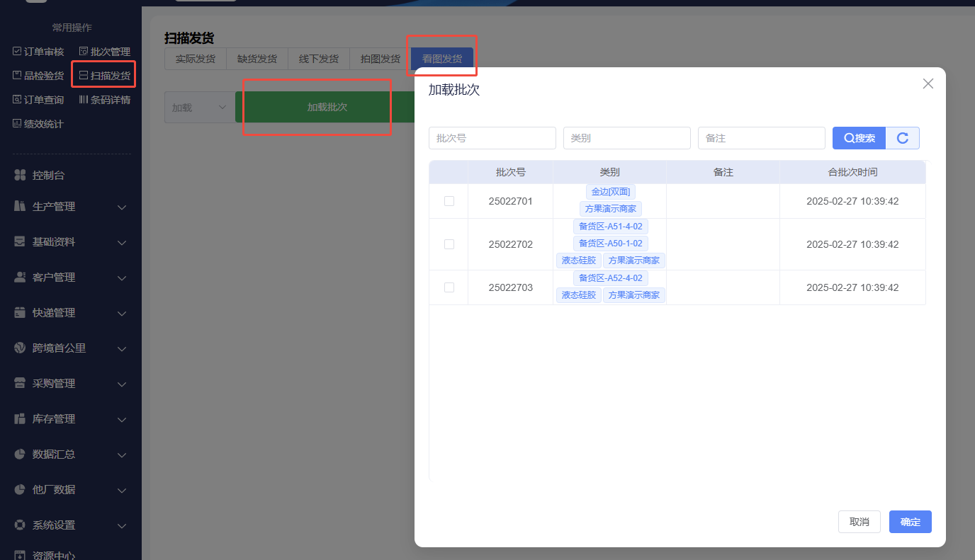Image resolution: width=975 pixels, height=560 pixels.
Task: Focus the 备注 filter input
Action: (762, 138)
